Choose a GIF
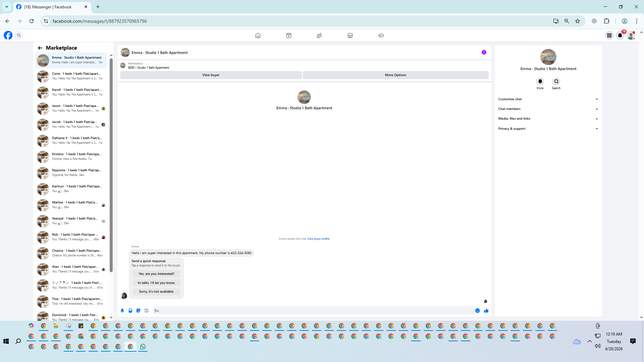 point(147,311)
